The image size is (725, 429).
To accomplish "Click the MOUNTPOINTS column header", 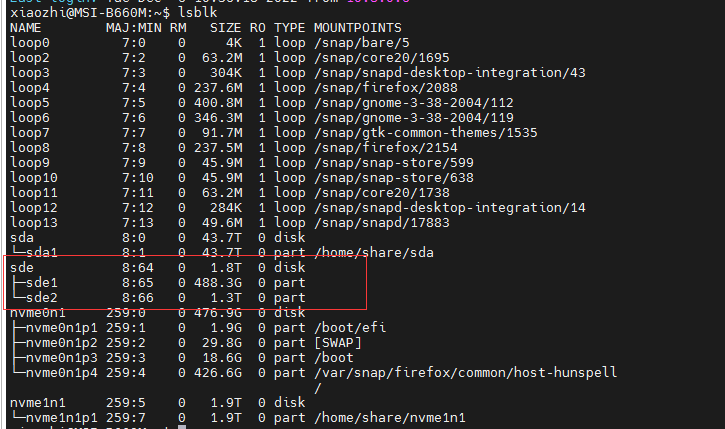I will pyautogui.click(x=358, y=26).
